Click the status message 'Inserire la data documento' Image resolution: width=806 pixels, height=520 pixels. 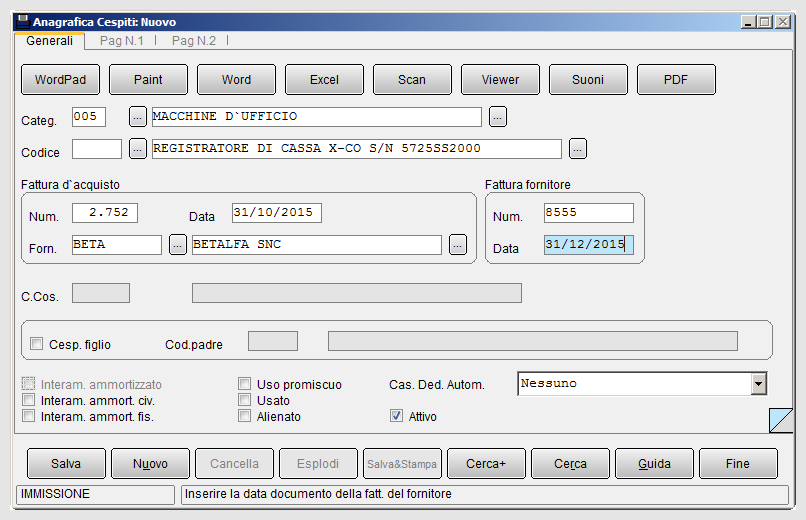318,494
